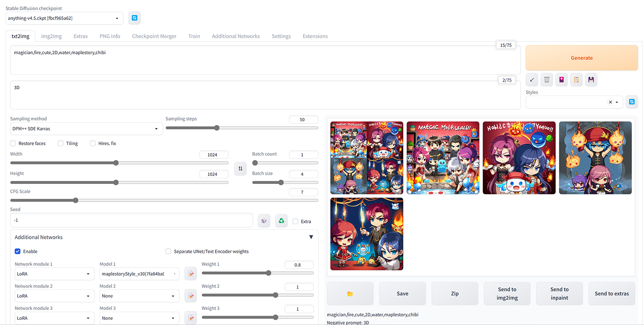Open Model 1 maplestoryStyle dropdown
This screenshot has height=325, width=644.
pos(140,274)
